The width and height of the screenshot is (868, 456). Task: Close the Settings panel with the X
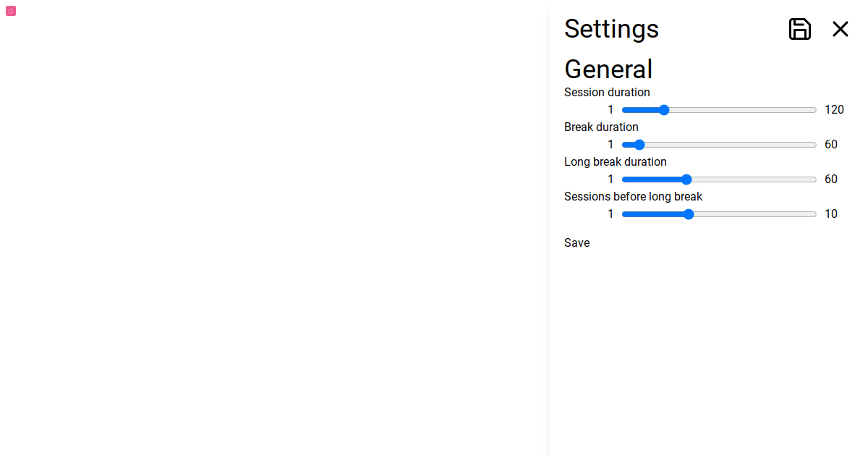pos(840,29)
